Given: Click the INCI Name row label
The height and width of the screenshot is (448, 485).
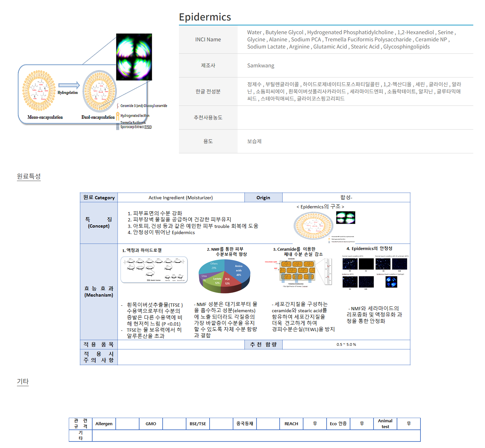Looking at the screenshot, I should [208, 39].
